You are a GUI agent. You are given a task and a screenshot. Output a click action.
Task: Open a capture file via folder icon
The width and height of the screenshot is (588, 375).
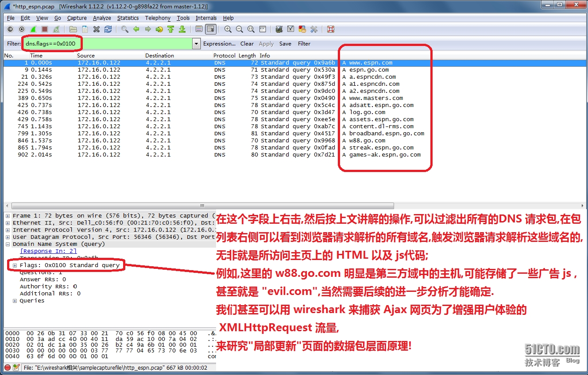tap(73, 29)
